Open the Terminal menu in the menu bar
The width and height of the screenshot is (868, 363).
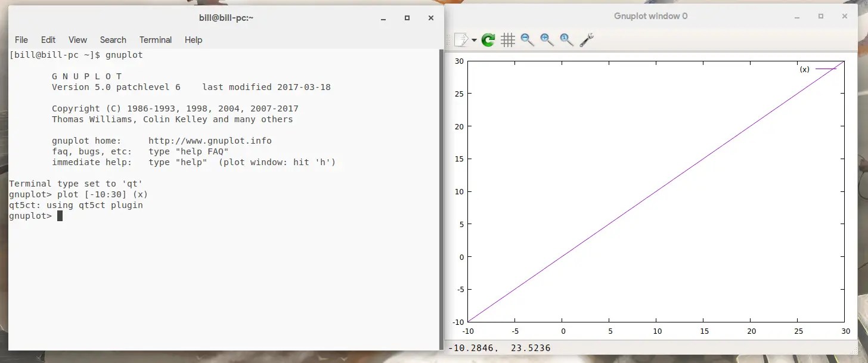[155, 40]
